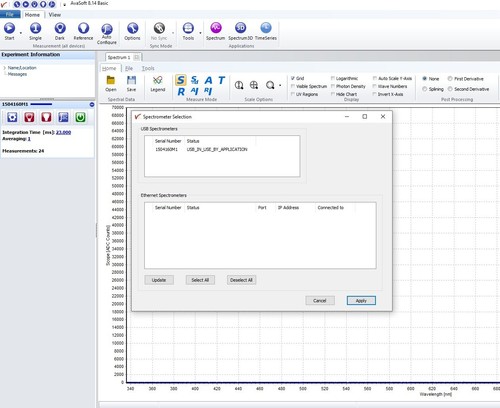Run Auto Configure
This screenshot has width=500, height=408.
(x=107, y=33)
